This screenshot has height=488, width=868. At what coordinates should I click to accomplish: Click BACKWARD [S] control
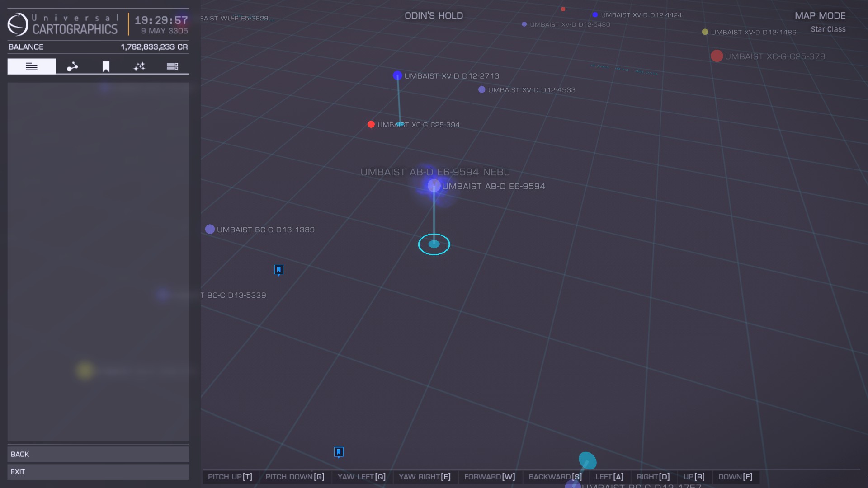pos(555,477)
